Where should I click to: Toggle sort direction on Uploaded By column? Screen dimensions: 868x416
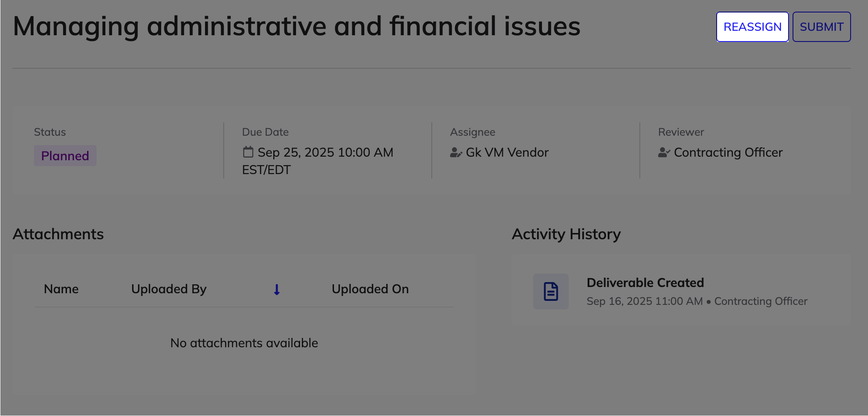tap(168, 289)
